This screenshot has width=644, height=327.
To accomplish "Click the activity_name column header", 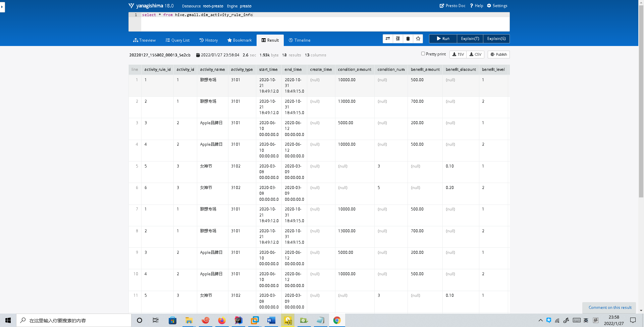I will (212, 69).
